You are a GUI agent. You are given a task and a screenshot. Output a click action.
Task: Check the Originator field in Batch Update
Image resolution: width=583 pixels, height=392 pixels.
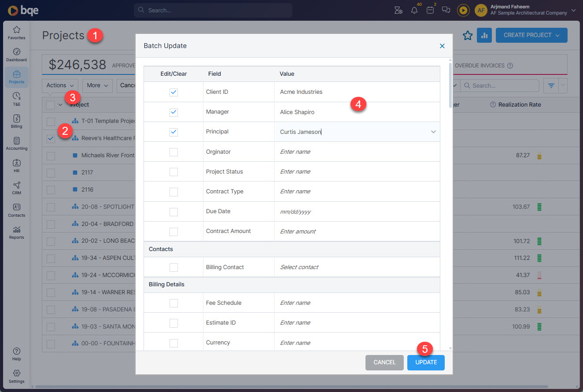click(173, 152)
